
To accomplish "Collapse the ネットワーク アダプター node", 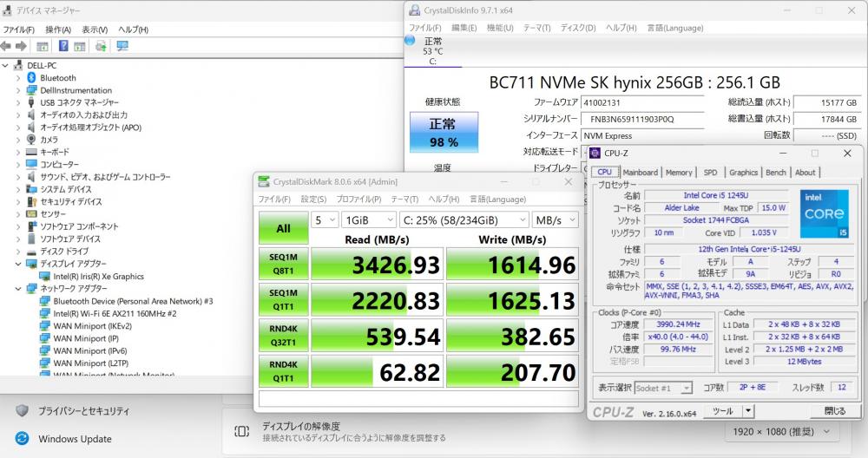I will click(x=18, y=289).
